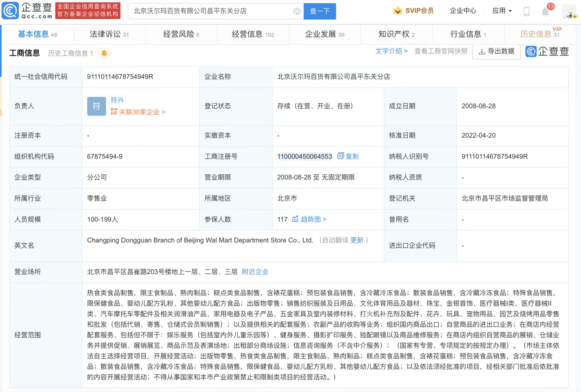Click the 人员规模 value 100-199人

(x=103, y=219)
